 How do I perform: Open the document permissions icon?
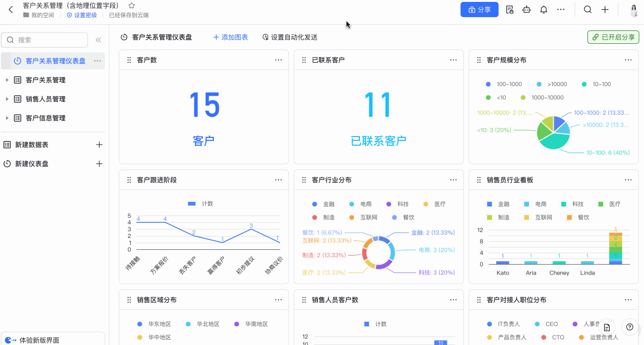(x=509, y=9)
